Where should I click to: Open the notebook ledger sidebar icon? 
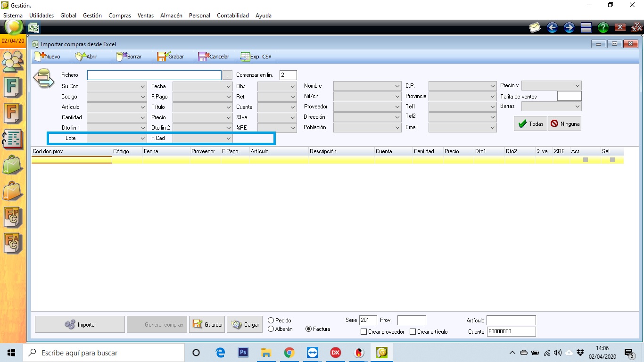[13, 140]
